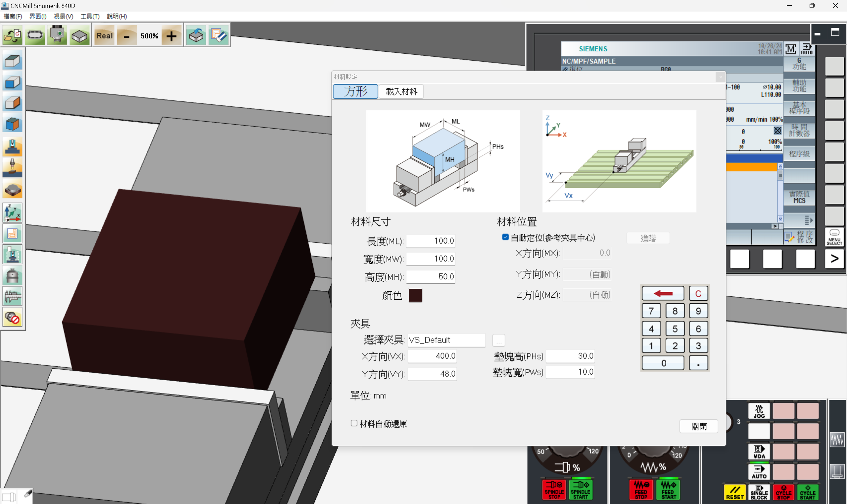847x504 pixels.
Task: Click keypad digit 7
Action: [651, 311]
